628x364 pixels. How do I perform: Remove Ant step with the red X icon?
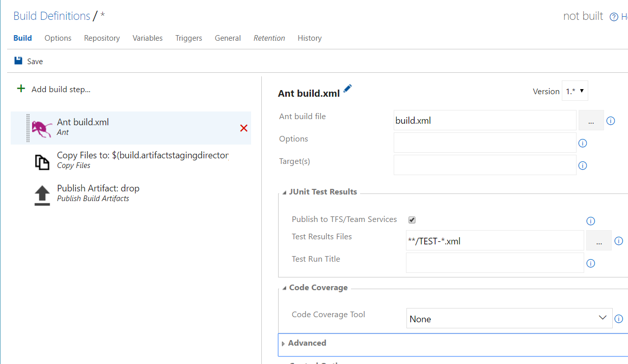tap(243, 128)
